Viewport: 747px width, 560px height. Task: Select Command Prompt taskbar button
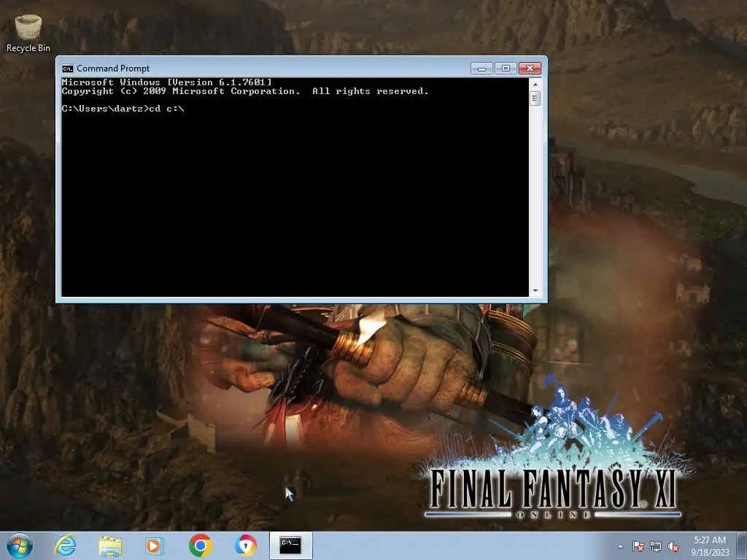tap(290, 545)
